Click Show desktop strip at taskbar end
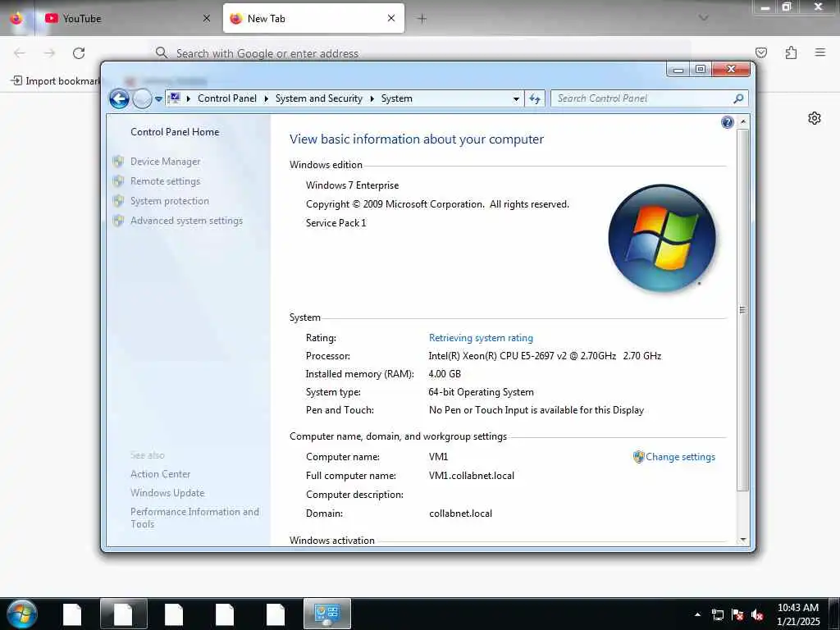The height and width of the screenshot is (630, 840). pyautogui.click(x=834, y=614)
